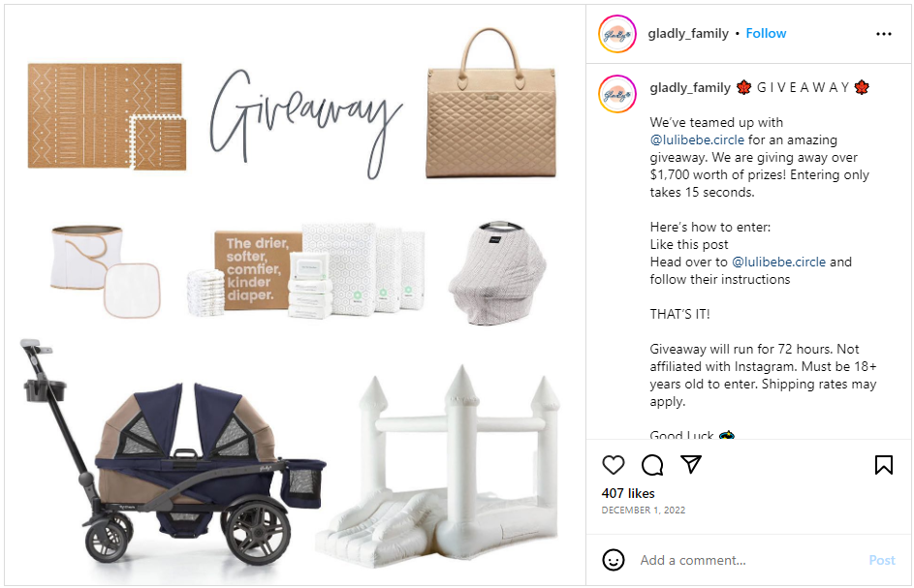Viewport: 914px width, 588px height.
Task: Save the post with the bookmark icon
Action: (x=883, y=464)
